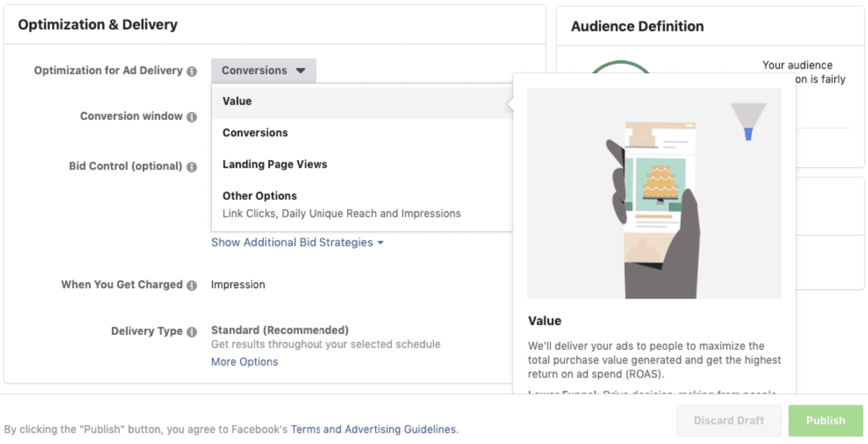Choose Conversions option in the list
Screen dimensions: 868x444
362,133
